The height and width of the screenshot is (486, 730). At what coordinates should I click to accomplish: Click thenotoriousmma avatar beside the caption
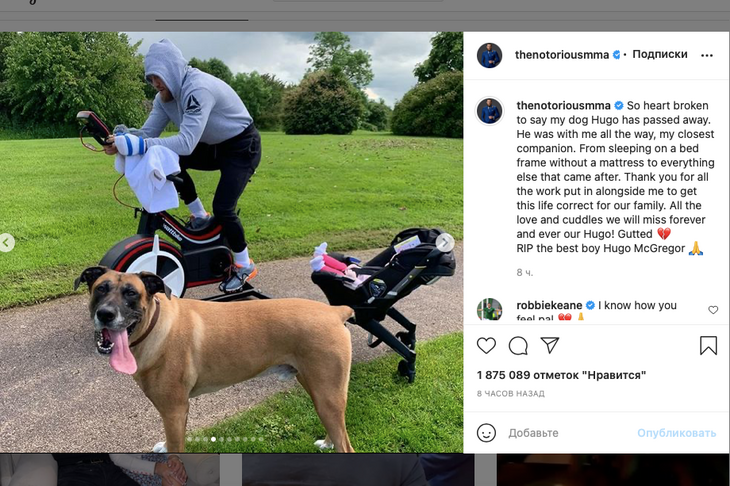489,111
